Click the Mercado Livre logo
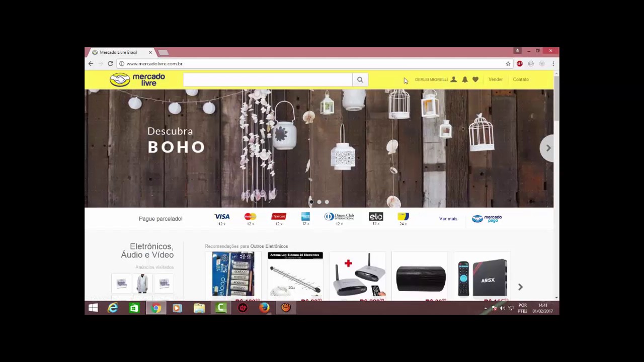 [137, 79]
